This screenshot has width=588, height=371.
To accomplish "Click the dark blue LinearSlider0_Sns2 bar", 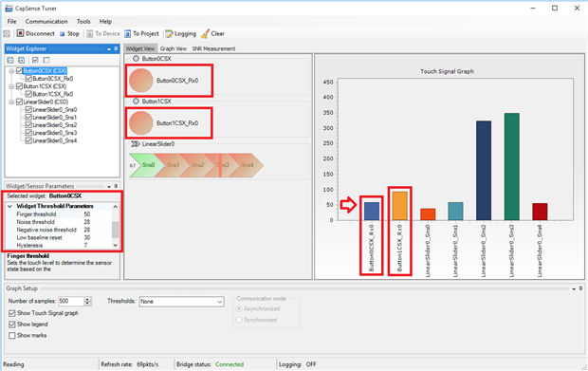I will [484, 170].
